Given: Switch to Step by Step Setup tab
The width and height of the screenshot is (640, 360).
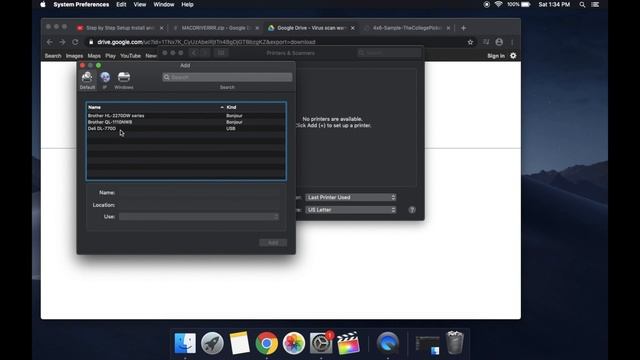Looking at the screenshot, I should (120, 28).
